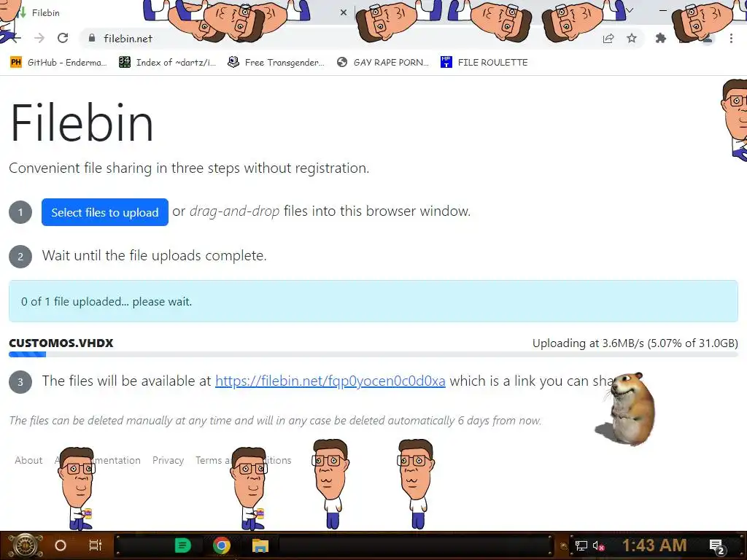
Task: Click the CUSTOMOS.VHDX file name
Action: [61, 343]
